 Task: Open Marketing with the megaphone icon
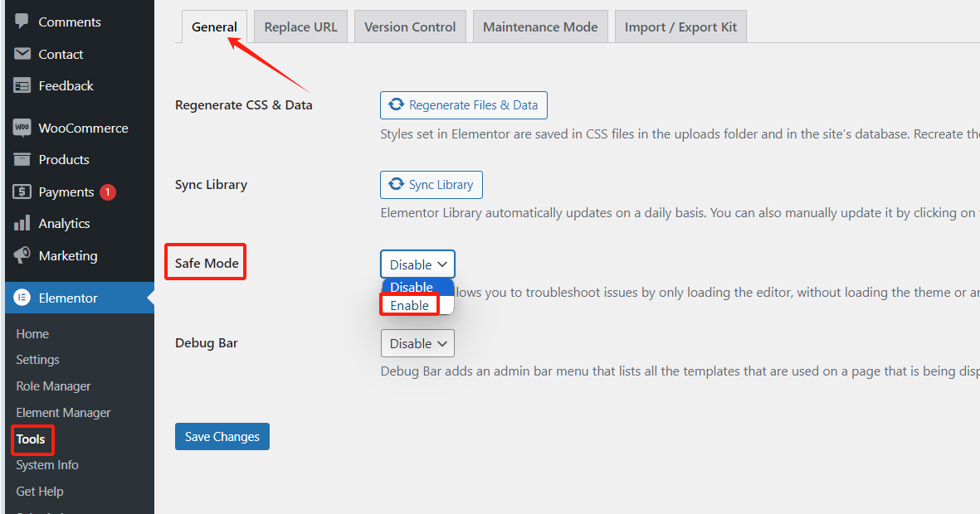coord(22,255)
